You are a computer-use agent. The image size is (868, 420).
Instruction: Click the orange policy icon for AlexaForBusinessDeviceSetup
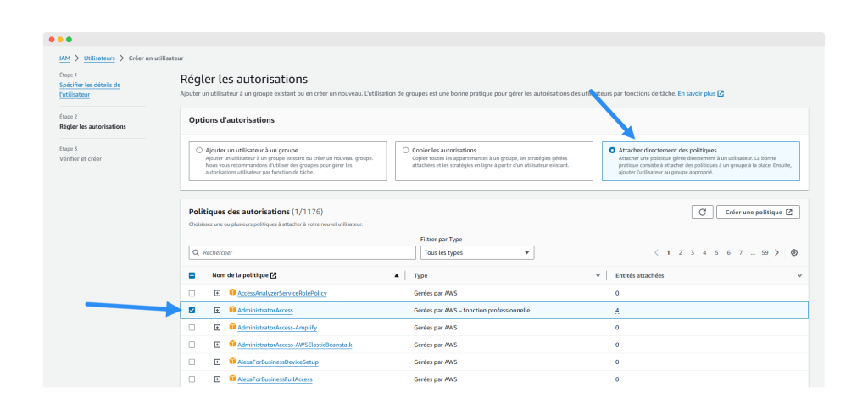coord(232,362)
